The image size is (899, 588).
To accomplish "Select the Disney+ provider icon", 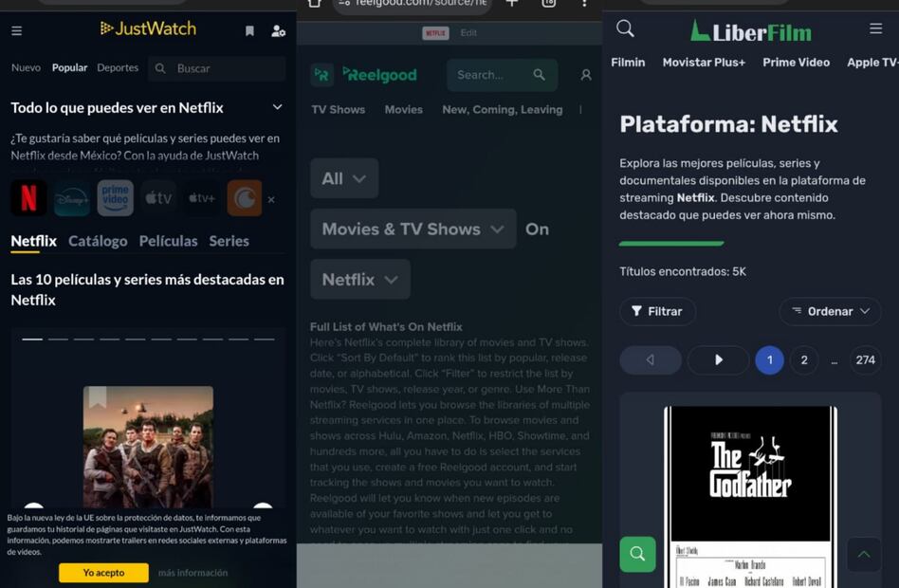I will click(72, 197).
